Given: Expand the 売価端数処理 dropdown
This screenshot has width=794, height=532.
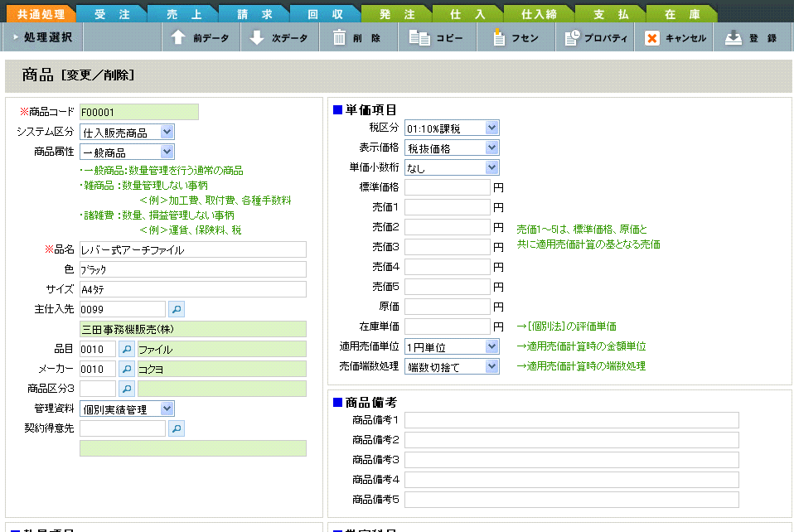Looking at the screenshot, I should coord(491,366).
